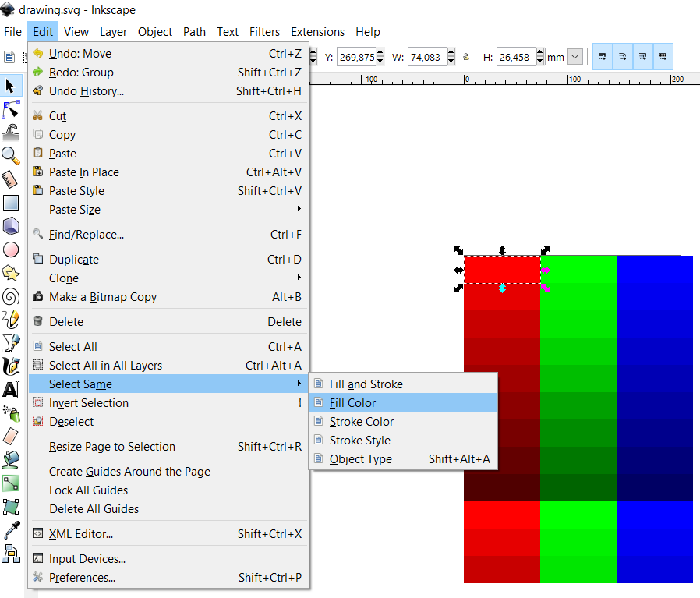Click the new document icon
Viewport: 700px width, 598px height.
[x=9, y=57]
